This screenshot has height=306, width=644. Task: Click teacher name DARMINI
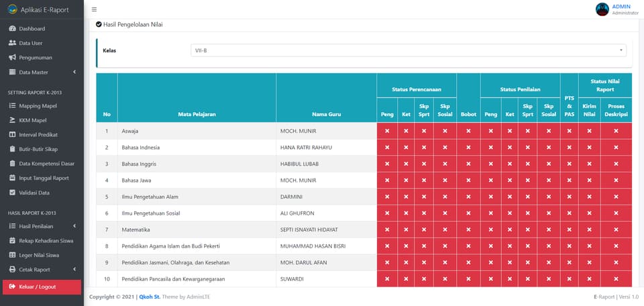click(291, 197)
